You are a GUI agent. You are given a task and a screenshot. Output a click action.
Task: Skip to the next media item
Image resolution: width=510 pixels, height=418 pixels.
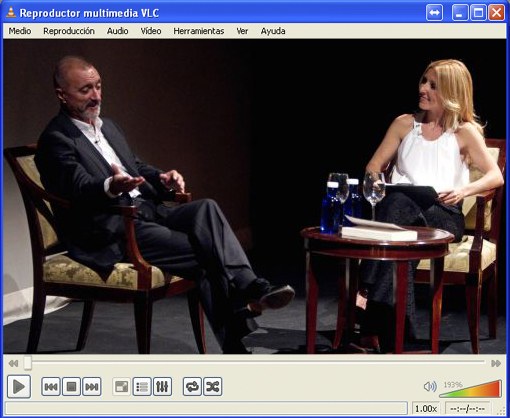[92, 387]
